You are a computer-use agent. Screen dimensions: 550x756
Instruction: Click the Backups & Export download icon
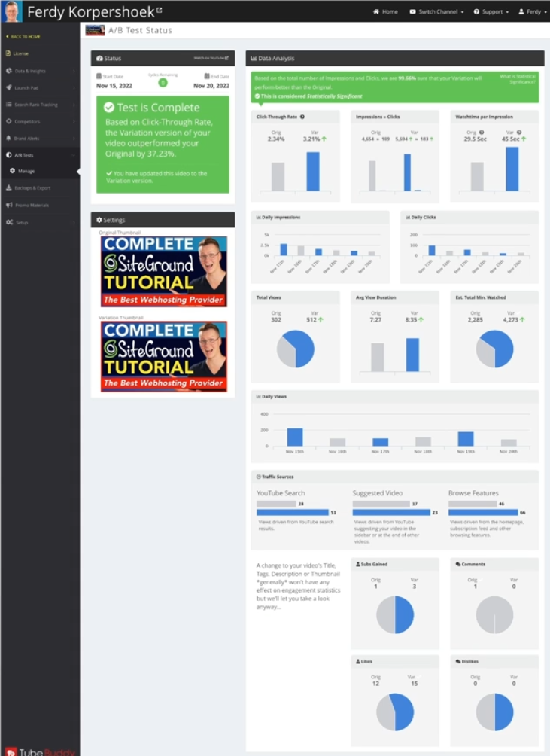tap(8, 187)
